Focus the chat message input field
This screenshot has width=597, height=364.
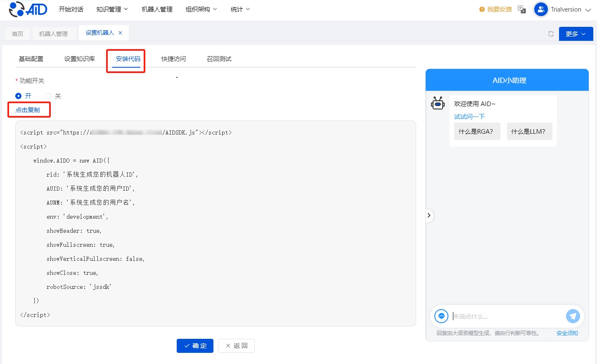pos(508,316)
